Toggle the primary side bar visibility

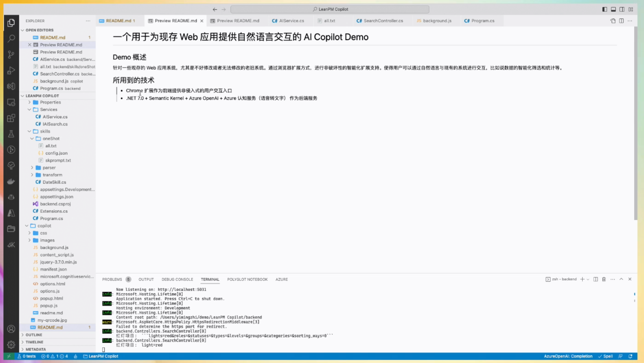605,9
